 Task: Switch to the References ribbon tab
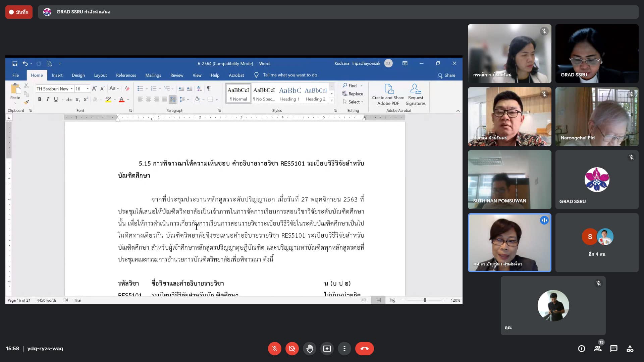coord(126,75)
